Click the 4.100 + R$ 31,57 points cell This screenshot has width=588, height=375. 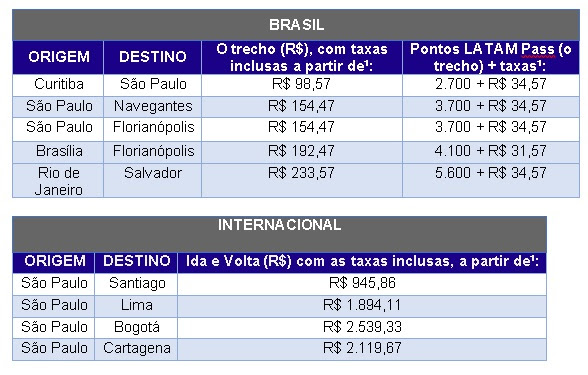(490, 152)
